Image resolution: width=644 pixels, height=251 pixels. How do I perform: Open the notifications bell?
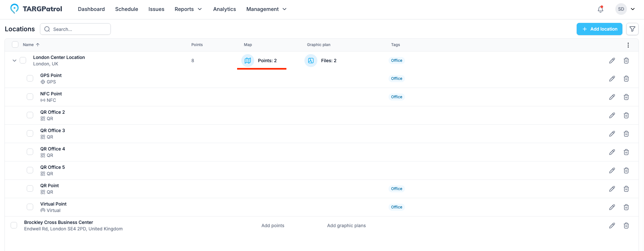point(600,9)
